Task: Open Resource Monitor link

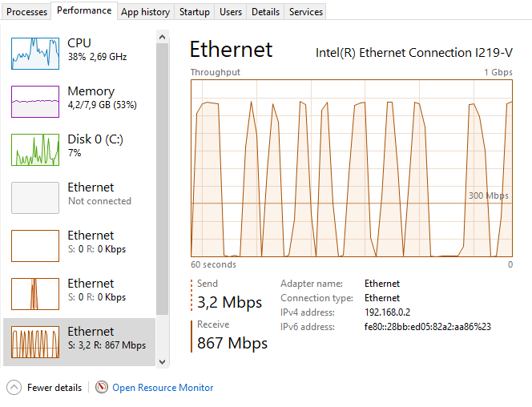Action: [x=163, y=388]
